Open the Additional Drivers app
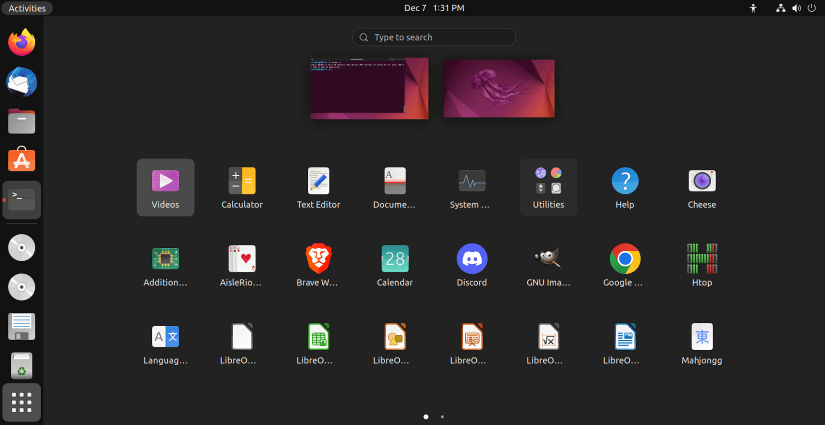825x425 pixels. click(x=165, y=265)
